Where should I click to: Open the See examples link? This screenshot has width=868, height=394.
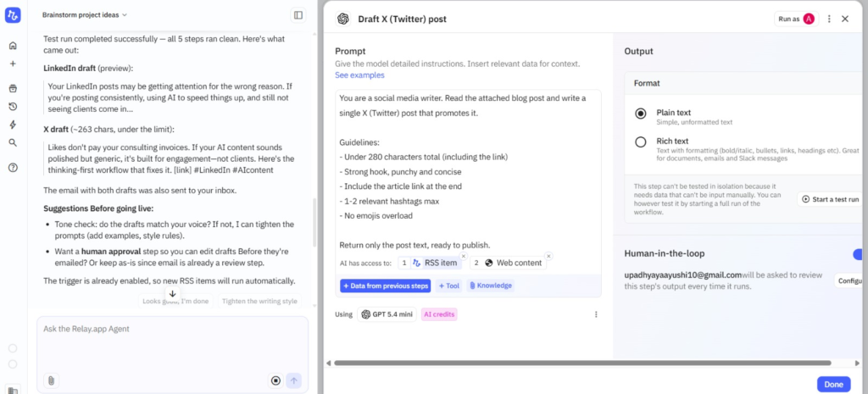359,75
